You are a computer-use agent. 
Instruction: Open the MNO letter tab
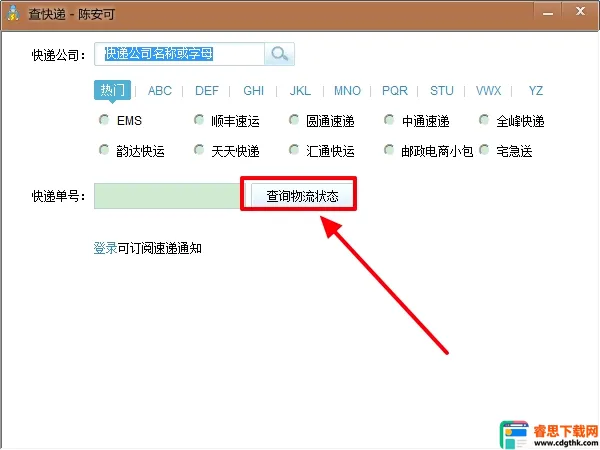[x=347, y=91]
